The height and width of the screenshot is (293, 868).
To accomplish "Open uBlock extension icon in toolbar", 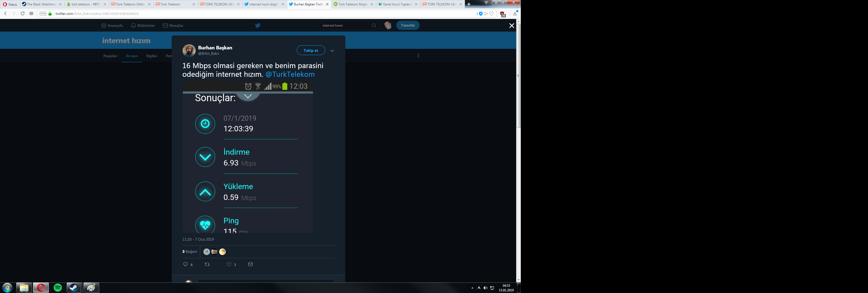I will [x=503, y=14].
